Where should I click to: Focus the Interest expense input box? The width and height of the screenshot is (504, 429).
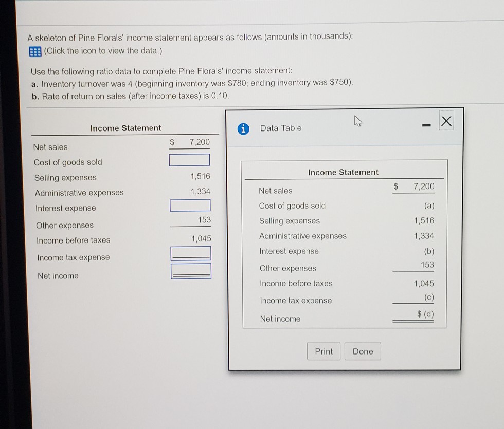click(190, 206)
